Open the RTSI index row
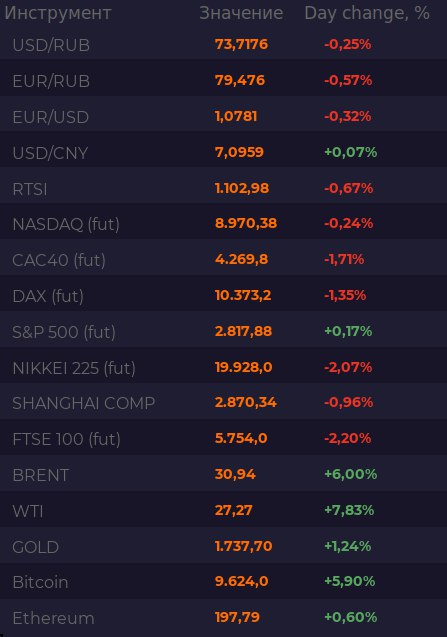Viewport: 447px width, 637px height. tap(224, 188)
